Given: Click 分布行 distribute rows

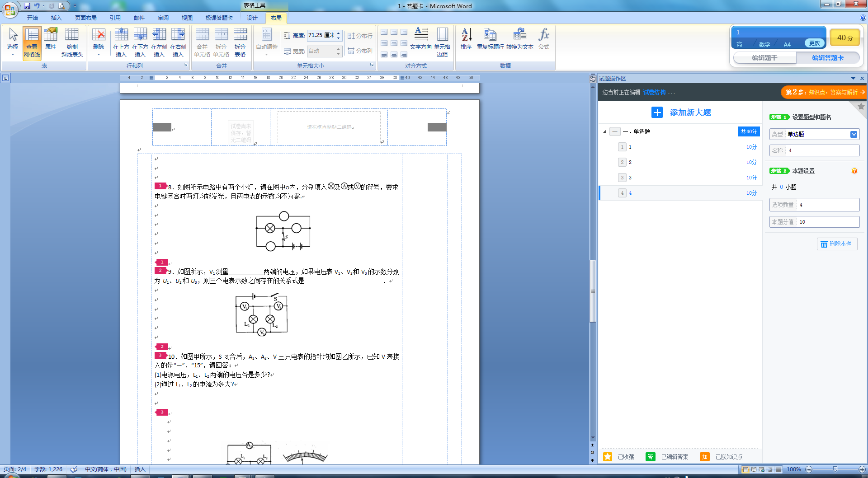Looking at the screenshot, I should pyautogui.click(x=360, y=36).
